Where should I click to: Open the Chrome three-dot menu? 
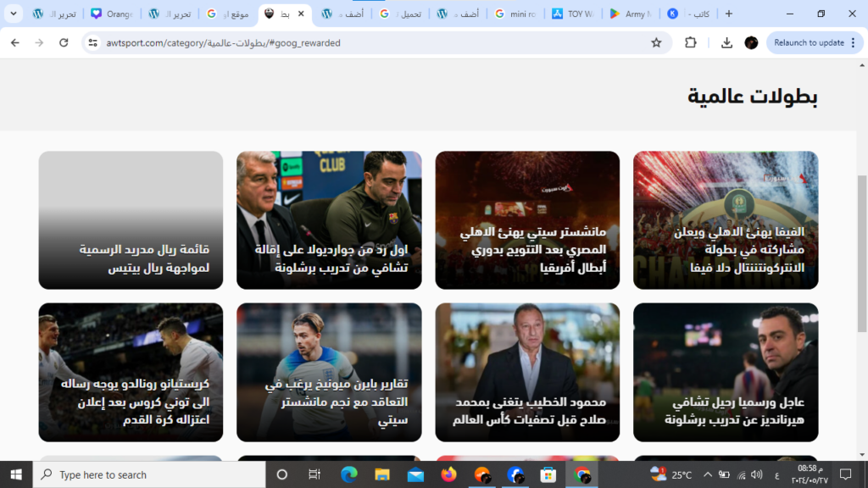coord(853,42)
